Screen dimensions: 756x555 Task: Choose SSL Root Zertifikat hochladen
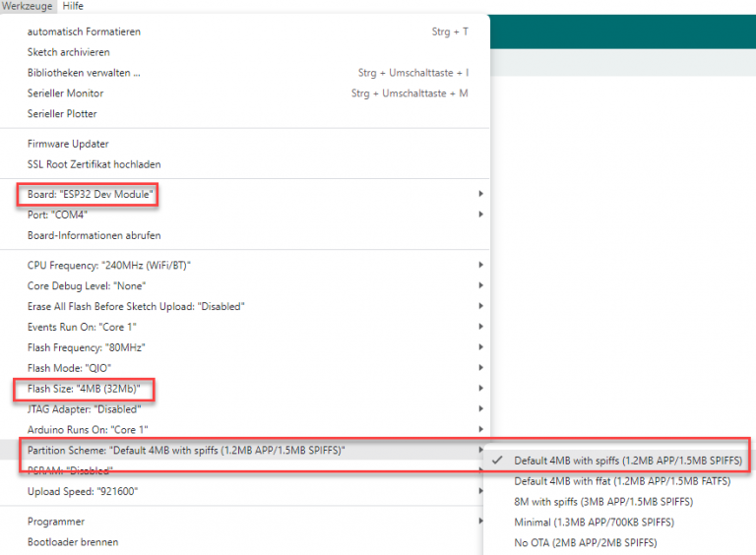tap(94, 164)
